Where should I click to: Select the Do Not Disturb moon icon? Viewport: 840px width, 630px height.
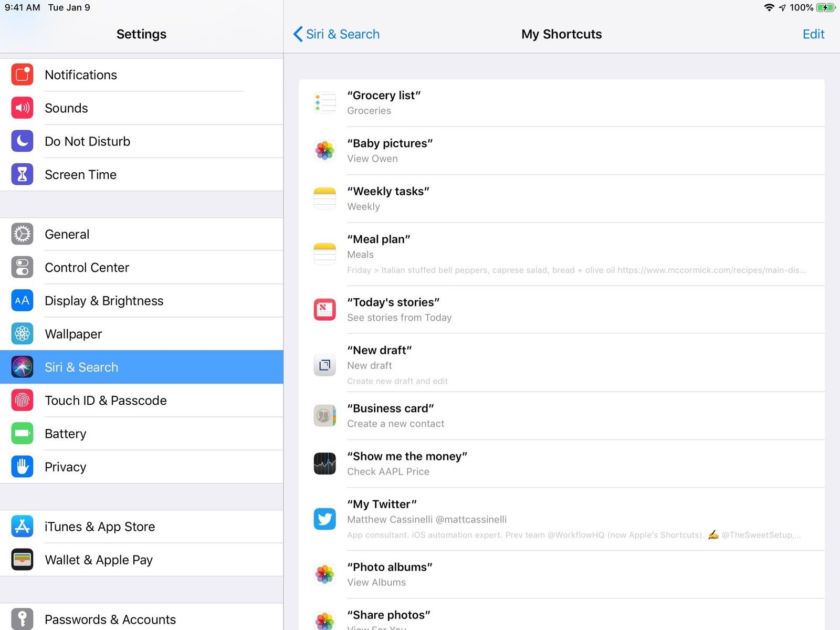[x=22, y=141]
